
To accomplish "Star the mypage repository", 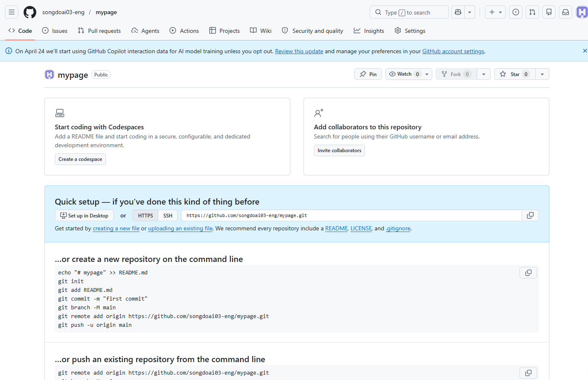I will pos(514,74).
